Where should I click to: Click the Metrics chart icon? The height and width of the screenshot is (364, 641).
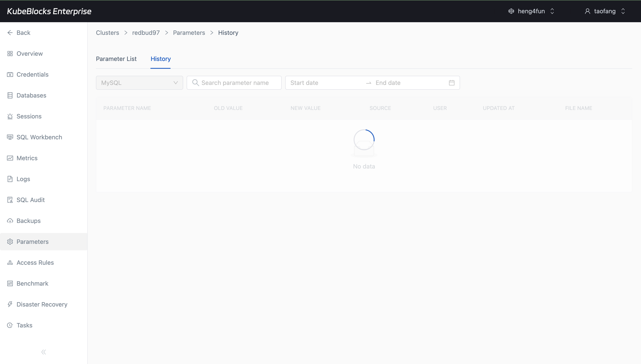(10, 158)
